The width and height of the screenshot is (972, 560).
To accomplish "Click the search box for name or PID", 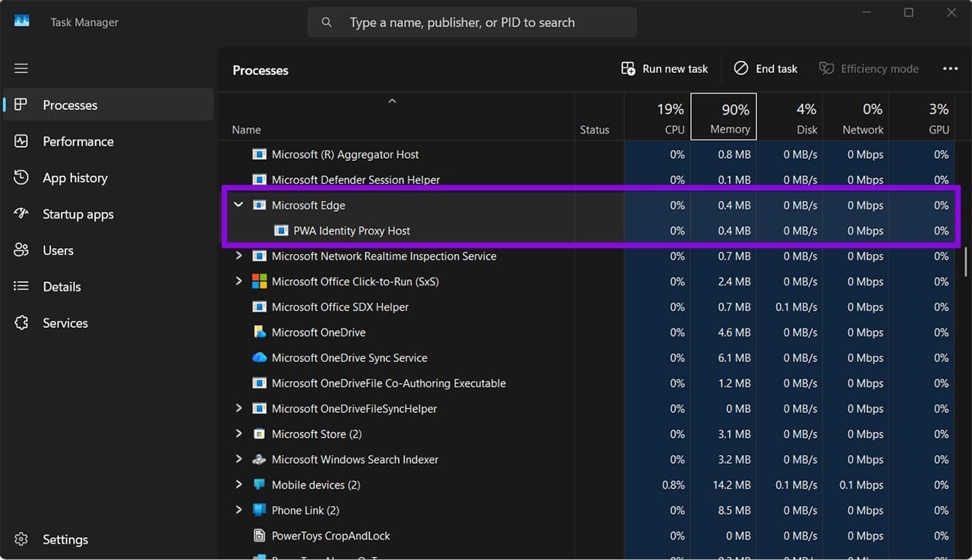I will coord(472,23).
